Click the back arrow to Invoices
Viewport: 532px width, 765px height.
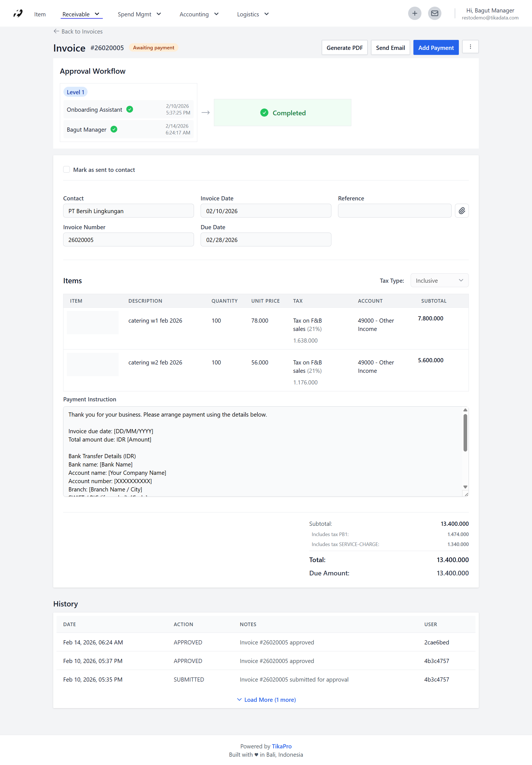(56, 31)
